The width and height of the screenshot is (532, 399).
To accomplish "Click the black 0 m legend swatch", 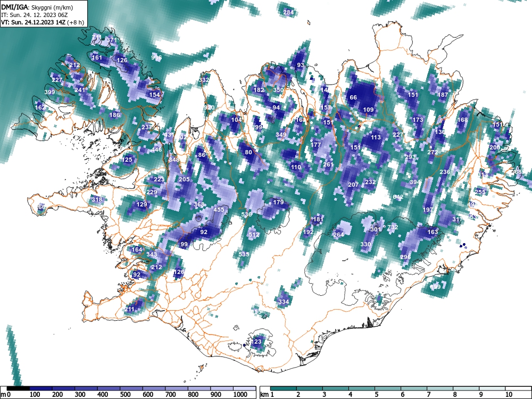I will pyautogui.click(x=18, y=388).
